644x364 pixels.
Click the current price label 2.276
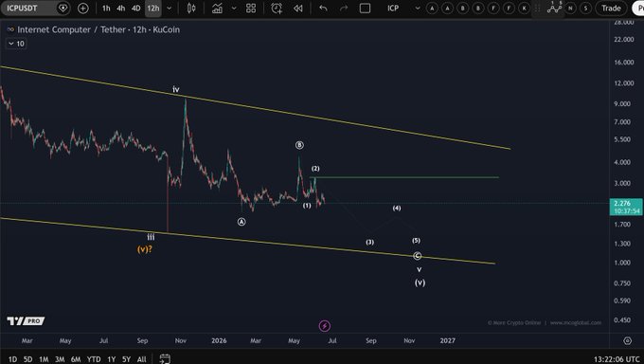(626, 207)
